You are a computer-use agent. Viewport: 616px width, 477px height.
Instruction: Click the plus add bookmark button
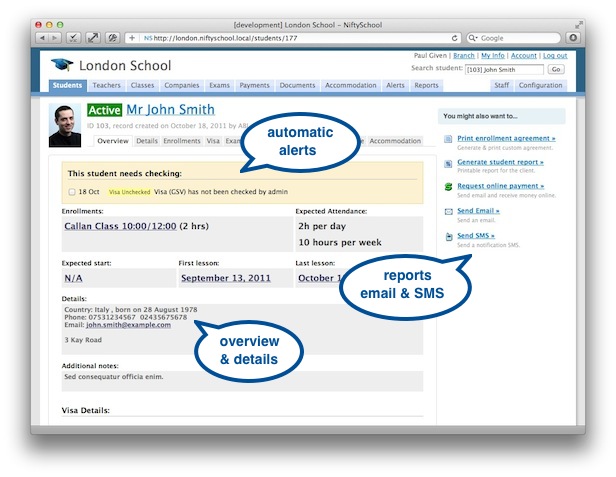[132, 38]
